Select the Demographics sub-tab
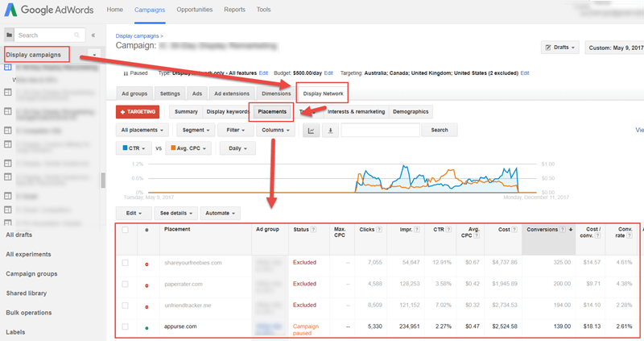The height and width of the screenshot is (341, 644). pyautogui.click(x=411, y=112)
